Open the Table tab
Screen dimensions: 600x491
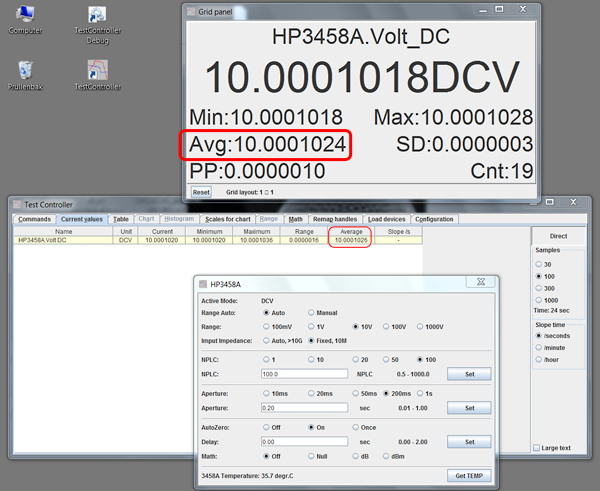(121, 219)
